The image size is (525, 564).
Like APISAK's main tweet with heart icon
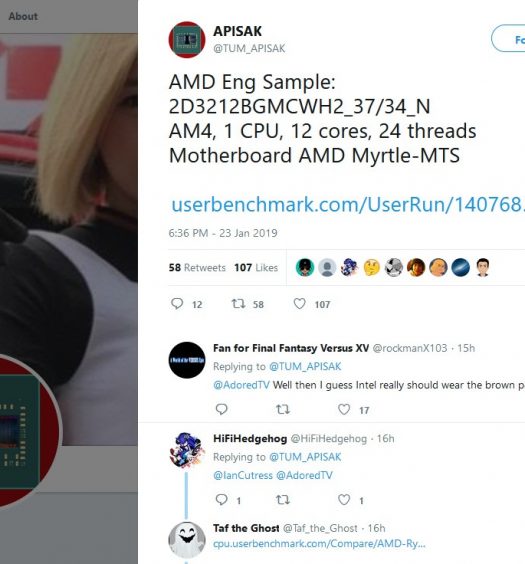[x=300, y=304]
